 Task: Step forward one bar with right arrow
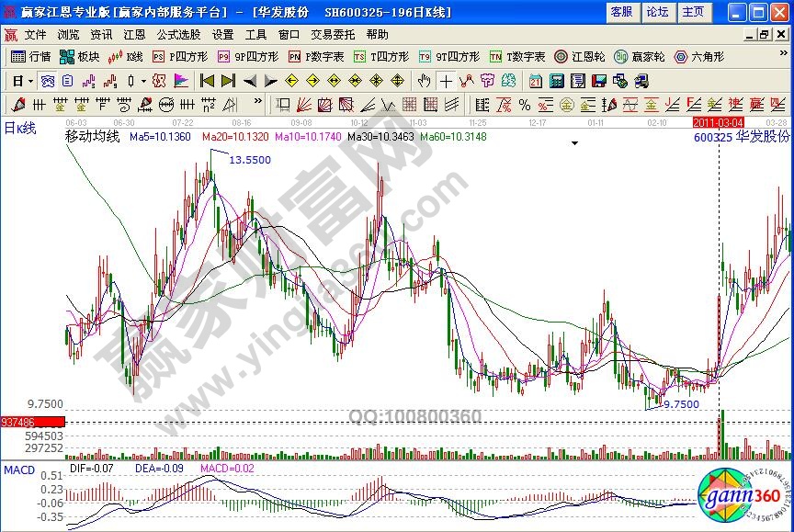(271, 81)
